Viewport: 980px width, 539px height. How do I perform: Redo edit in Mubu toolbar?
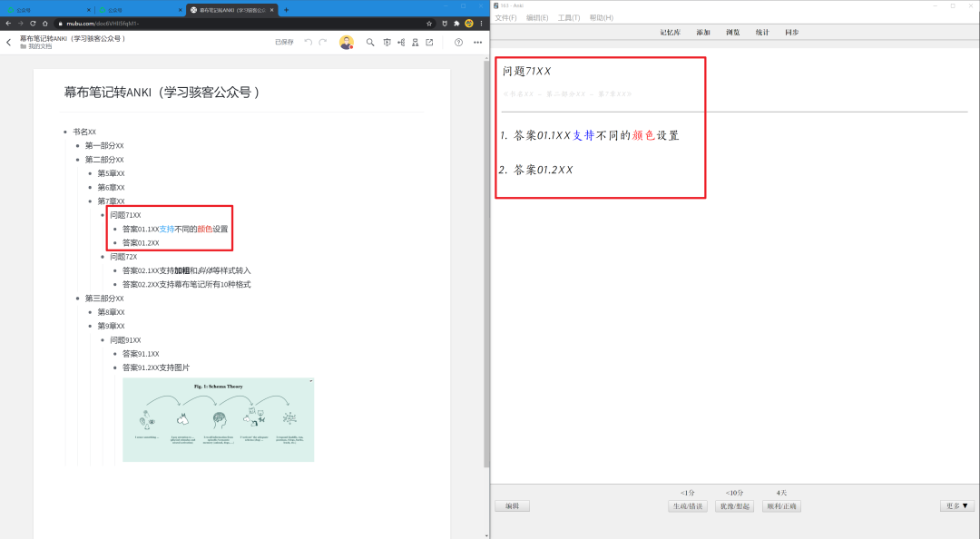click(322, 42)
